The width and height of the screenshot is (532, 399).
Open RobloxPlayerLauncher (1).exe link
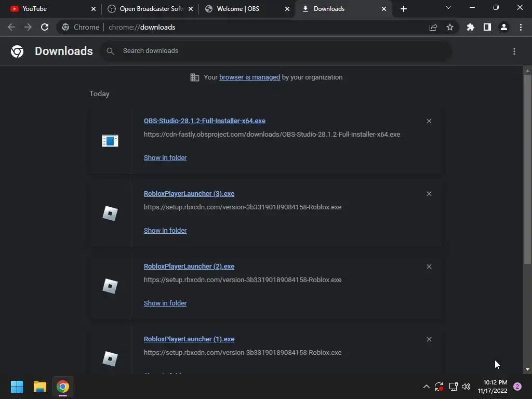pyautogui.click(x=189, y=339)
